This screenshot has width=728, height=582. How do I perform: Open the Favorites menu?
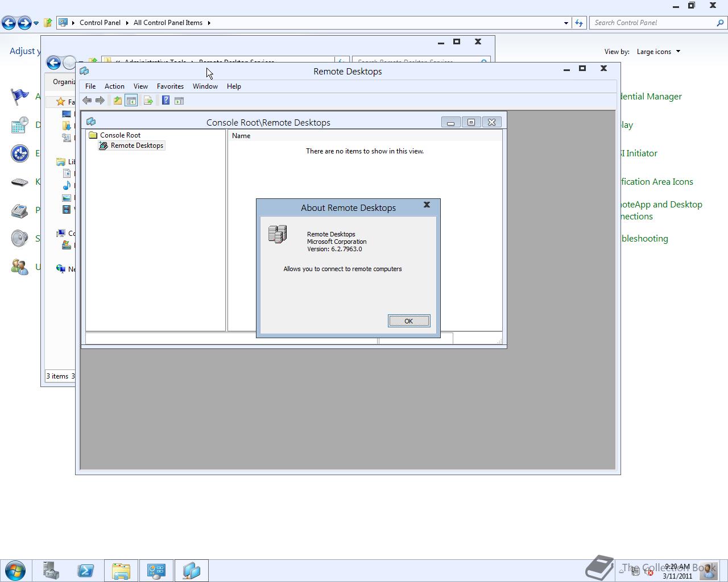[x=170, y=86]
